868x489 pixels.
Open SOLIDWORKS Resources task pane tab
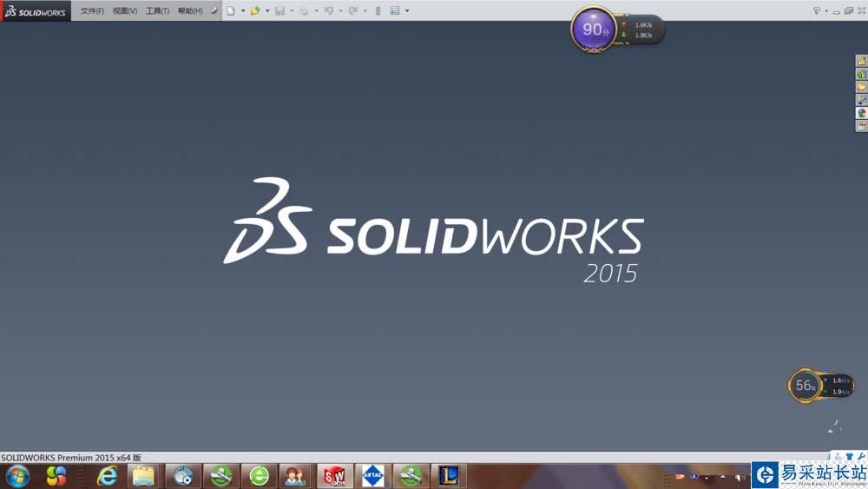click(861, 60)
